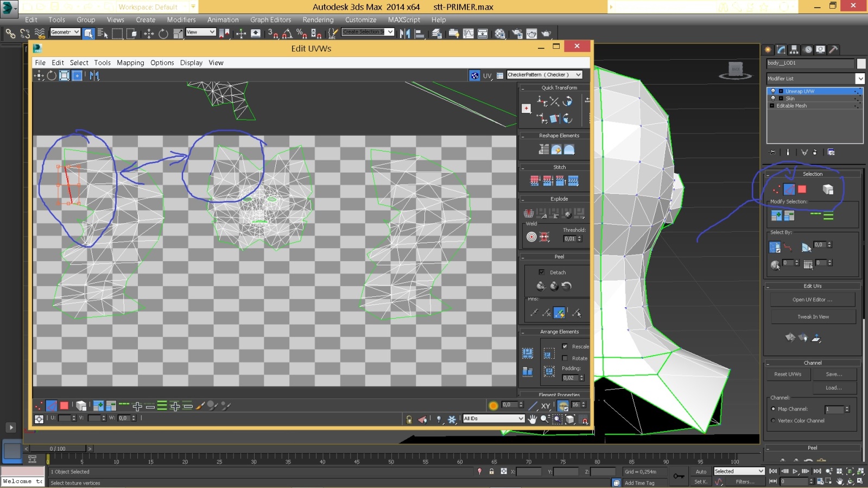Select the Vertex Color Channel radio button
Image resolution: width=868 pixels, height=488 pixels.
point(773,421)
